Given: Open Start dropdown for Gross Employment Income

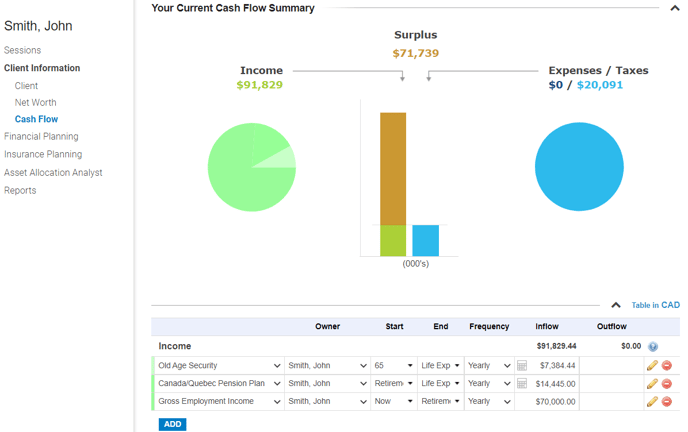Looking at the screenshot, I should [x=394, y=402].
